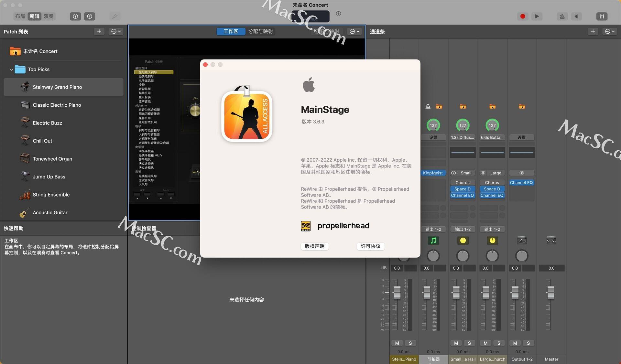Open the channel strips action menu
Screen dimensions: 621x364
point(610,31)
